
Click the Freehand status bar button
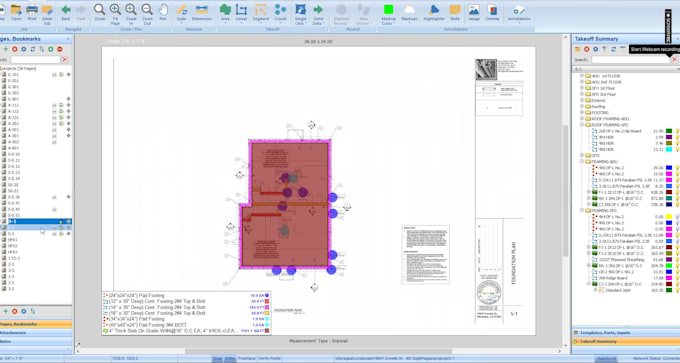(246, 359)
